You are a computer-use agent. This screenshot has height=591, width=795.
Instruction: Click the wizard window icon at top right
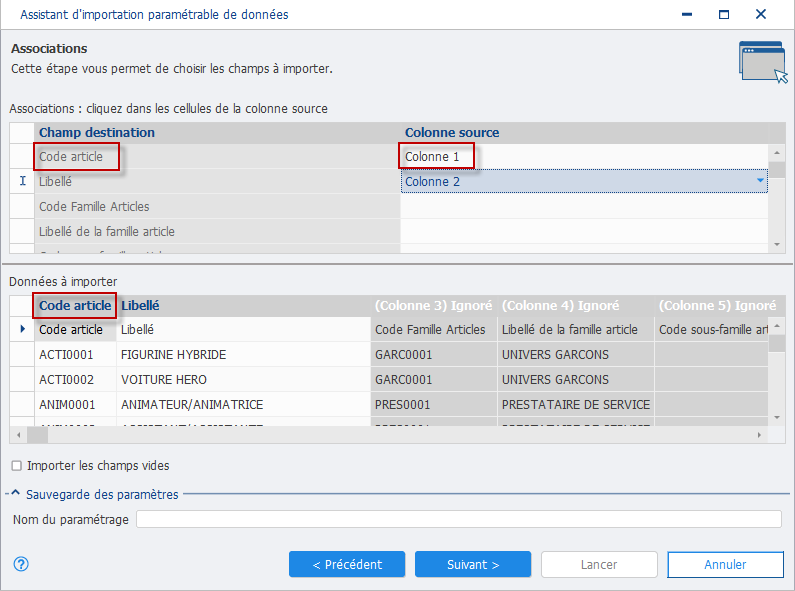click(760, 61)
